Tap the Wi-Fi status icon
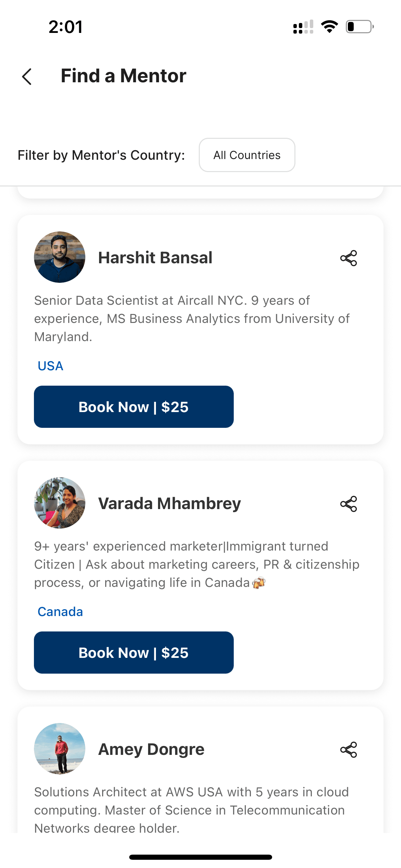The height and width of the screenshot is (868, 401). tap(329, 27)
